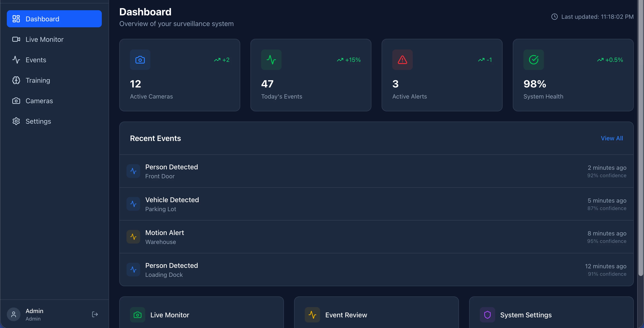Click the yellow Motion Alert event icon
644x328 pixels.
(x=133, y=237)
